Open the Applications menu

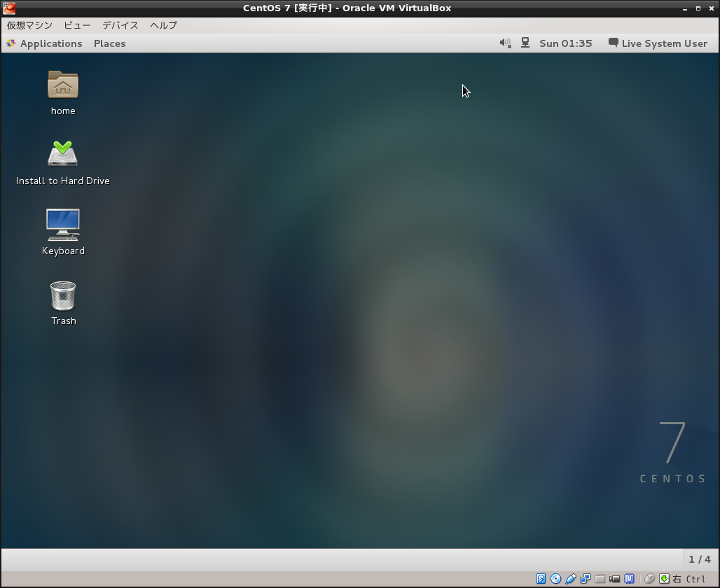tap(51, 43)
